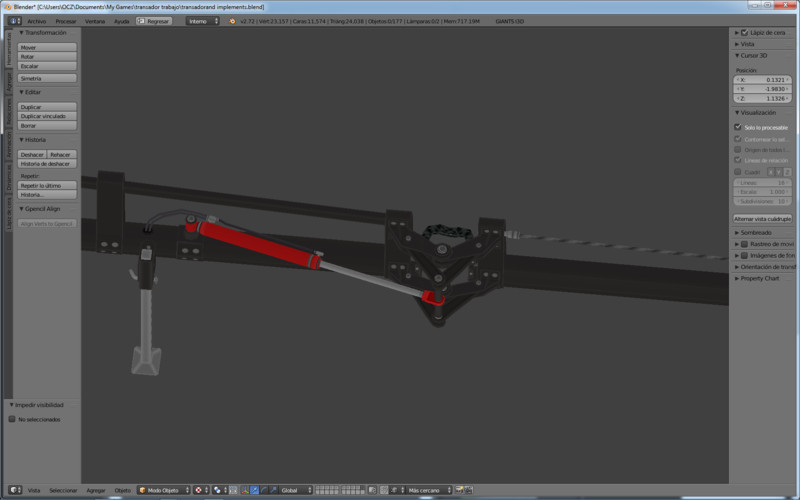Open the 'Modo Objeto' mode dropdown
The width and height of the screenshot is (800, 500).
(161, 490)
